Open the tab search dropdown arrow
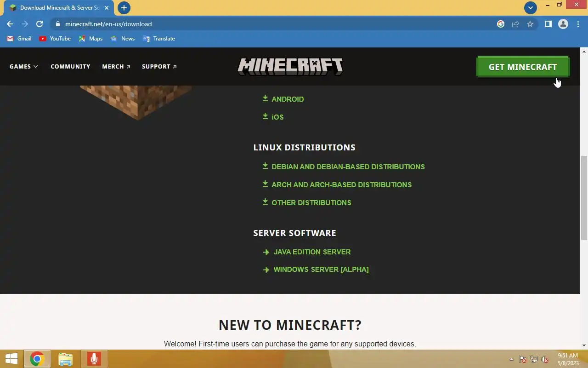 click(531, 8)
